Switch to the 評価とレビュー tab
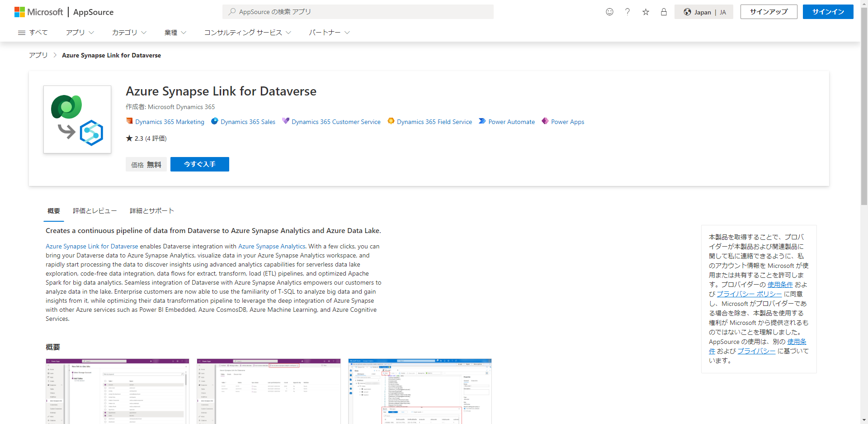This screenshot has height=424, width=868. point(94,210)
